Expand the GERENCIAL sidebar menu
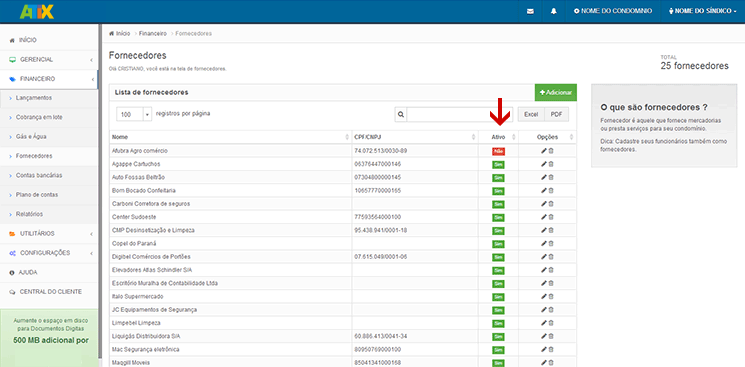 point(49,60)
